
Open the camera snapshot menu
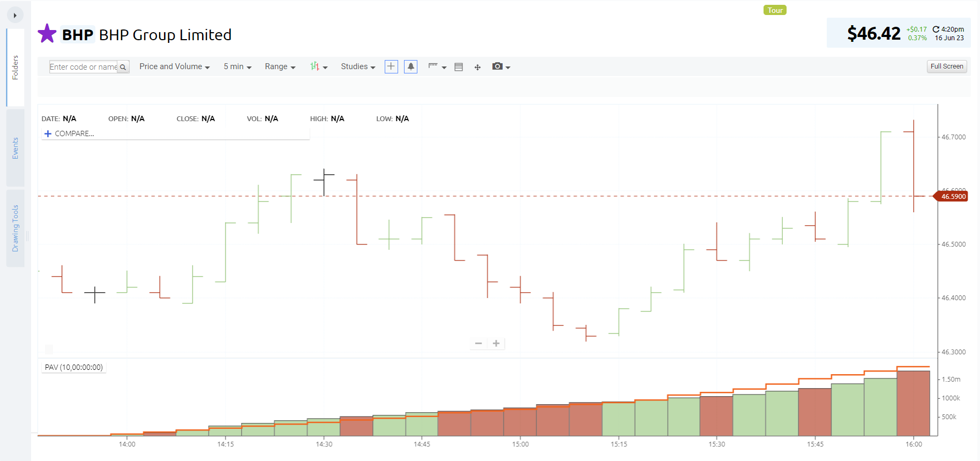pyautogui.click(x=501, y=66)
